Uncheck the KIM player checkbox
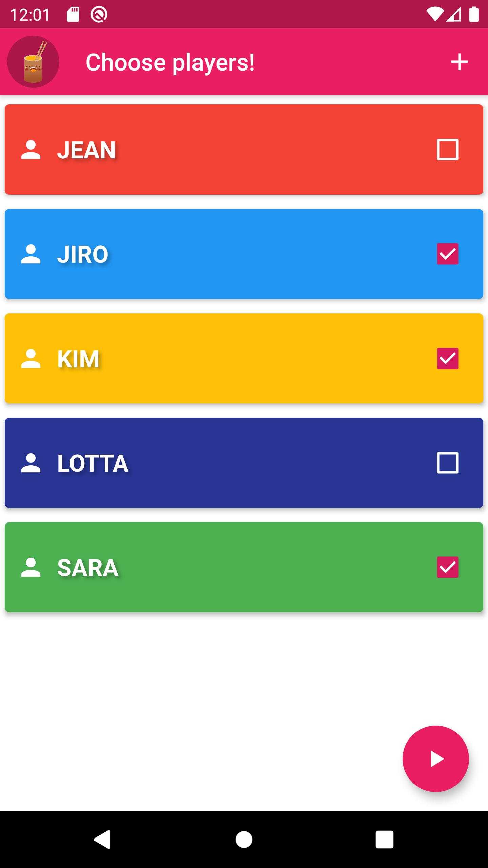The width and height of the screenshot is (488, 868). (447, 358)
